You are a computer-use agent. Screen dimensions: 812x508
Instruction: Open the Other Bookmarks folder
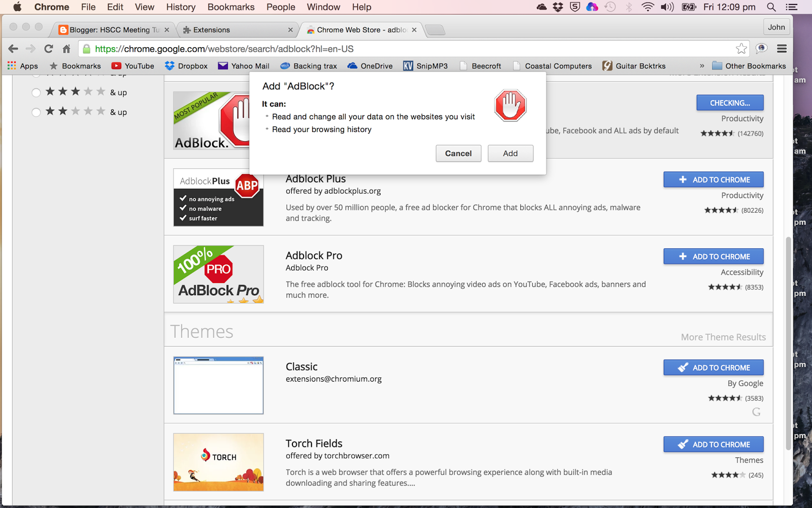pos(749,66)
